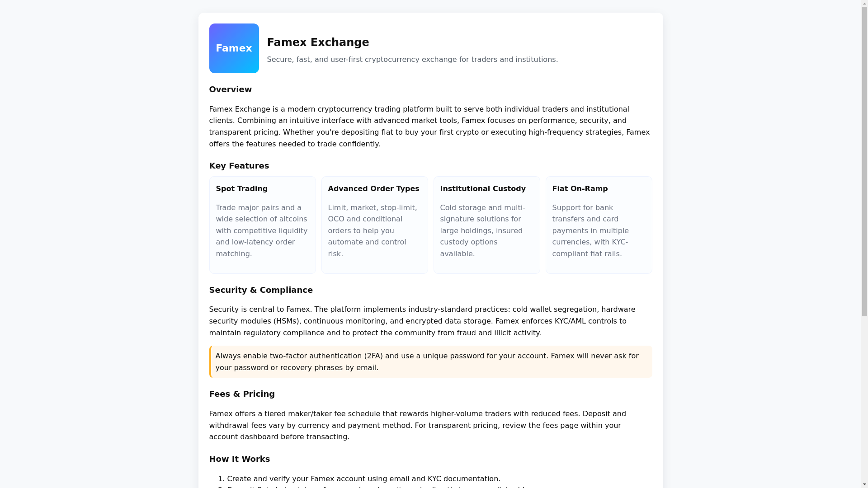This screenshot has height=488, width=868.
Task: Click the Famex gradient logo tile
Action: [234, 48]
